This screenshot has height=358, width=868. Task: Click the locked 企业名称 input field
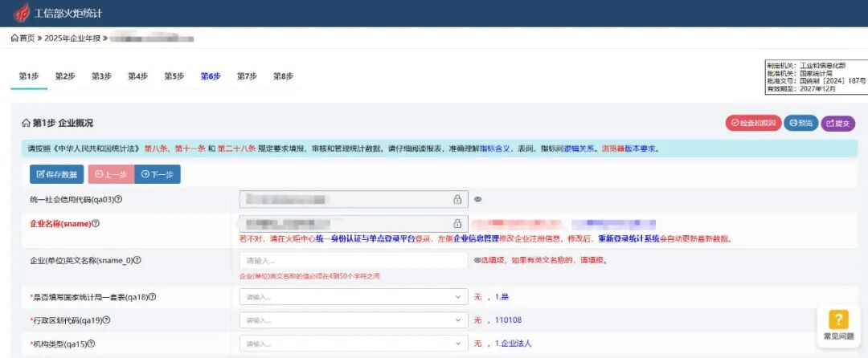[x=354, y=224]
